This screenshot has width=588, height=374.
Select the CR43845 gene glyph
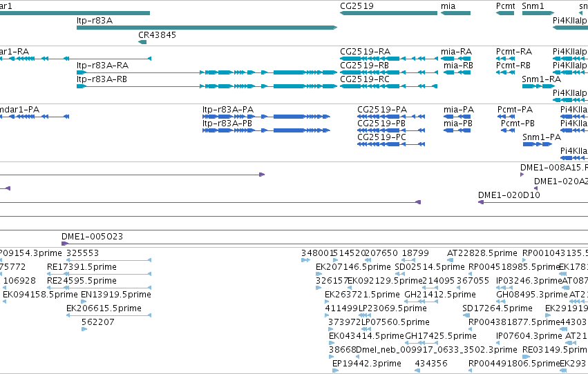pos(142,42)
